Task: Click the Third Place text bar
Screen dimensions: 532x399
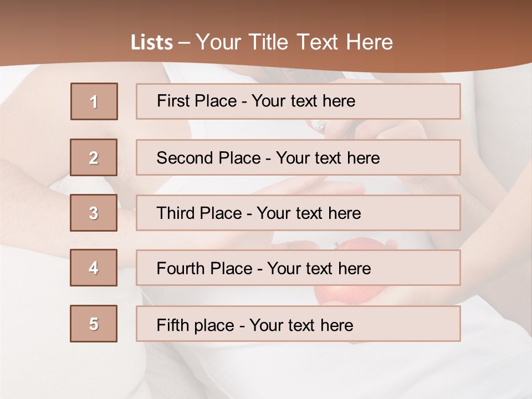Action: [298, 213]
